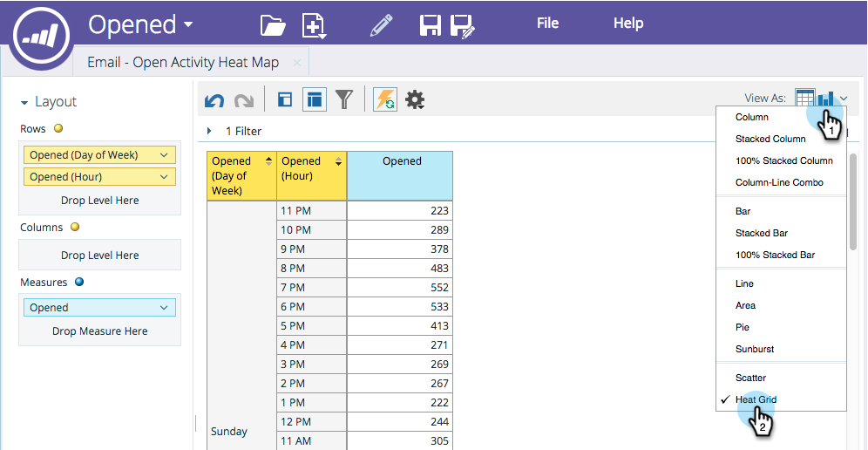Open the filter funnel icon
The image size is (868, 450).
[344, 99]
